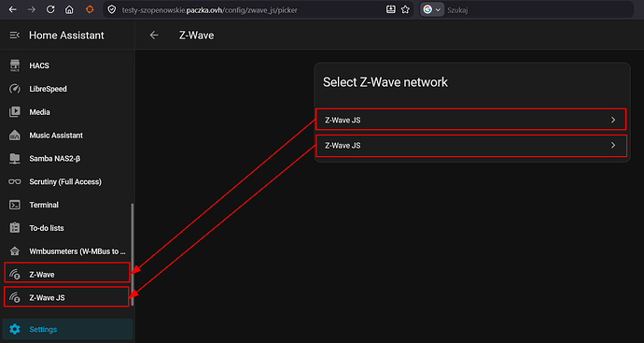Click the Z-Wave JS sidebar icon
The width and height of the screenshot is (644, 343).
tap(15, 298)
